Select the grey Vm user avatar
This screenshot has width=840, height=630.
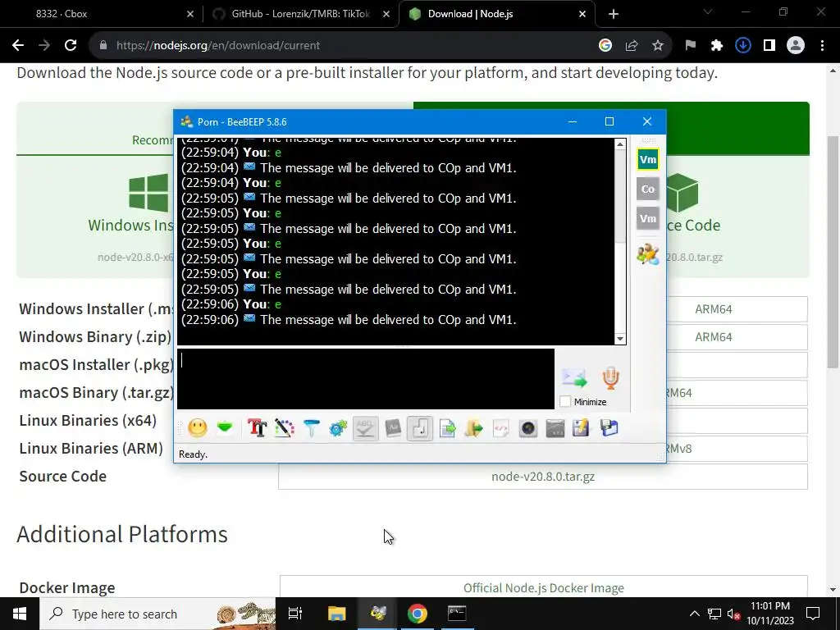648,218
